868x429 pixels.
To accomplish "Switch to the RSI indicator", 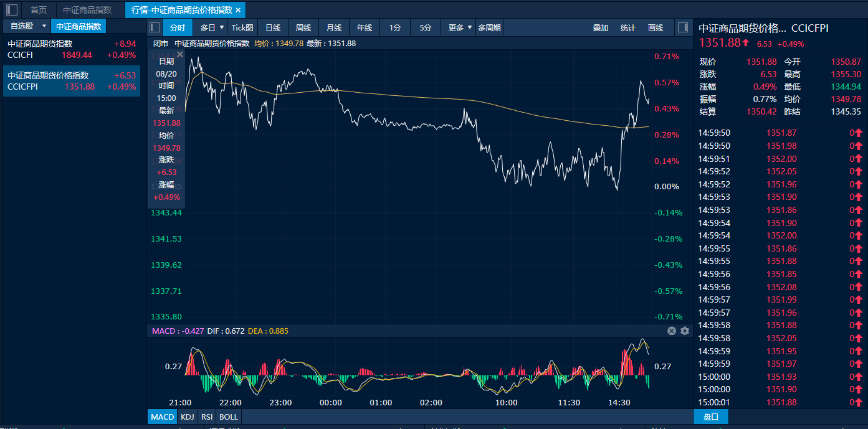I will pyautogui.click(x=207, y=417).
